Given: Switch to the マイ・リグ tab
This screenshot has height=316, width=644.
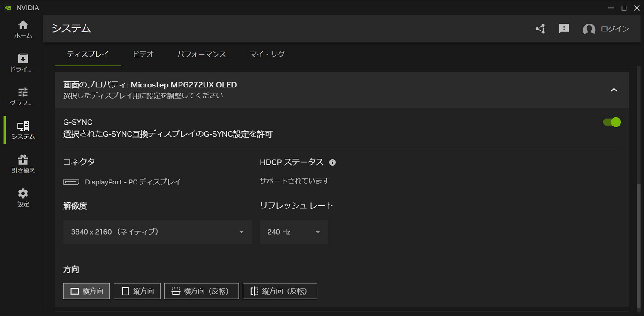Looking at the screenshot, I should pyautogui.click(x=267, y=54).
